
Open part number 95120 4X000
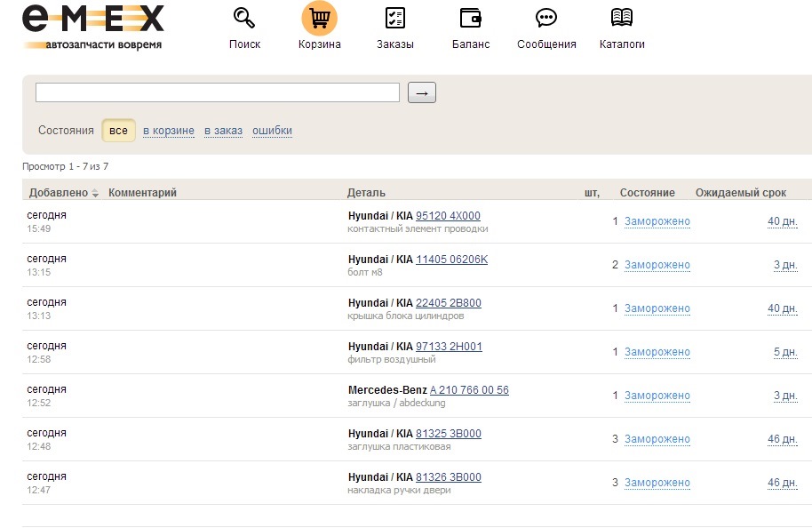tap(448, 215)
